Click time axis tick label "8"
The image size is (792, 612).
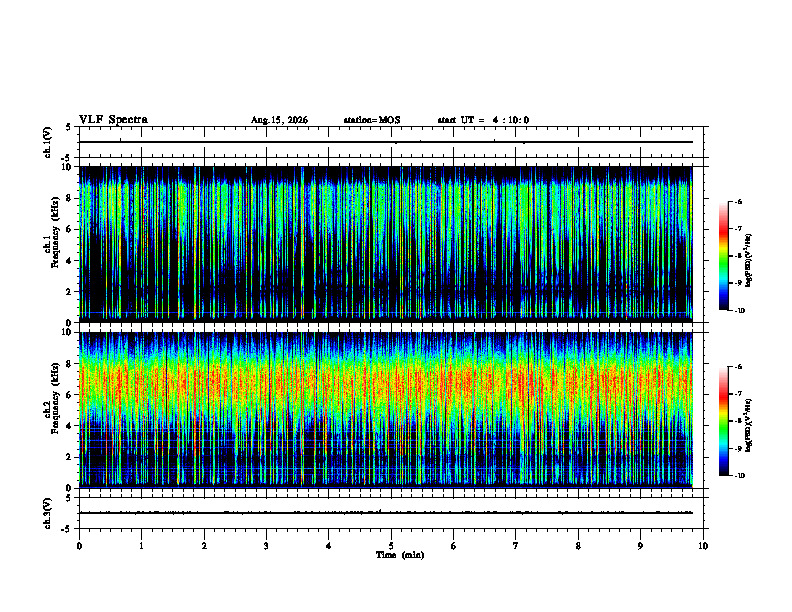tap(578, 546)
